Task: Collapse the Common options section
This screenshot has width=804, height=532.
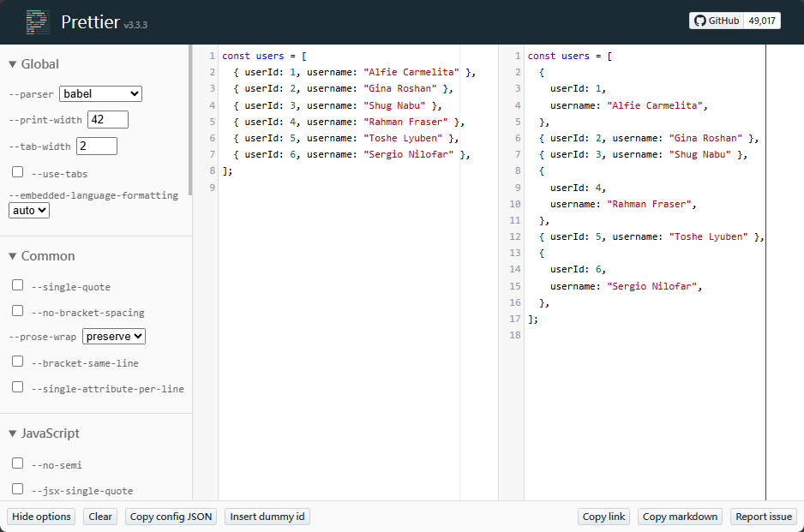Action: click(x=42, y=256)
